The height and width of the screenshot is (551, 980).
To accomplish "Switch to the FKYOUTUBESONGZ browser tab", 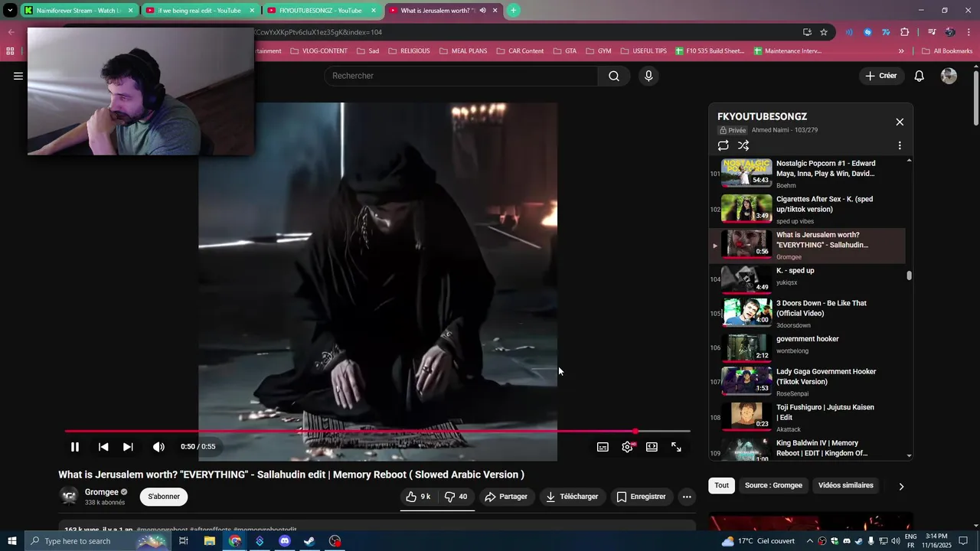I will pyautogui.click(x=322, y=11).
